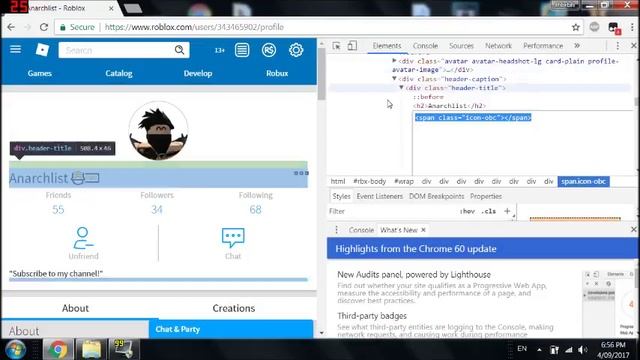Close the DevTools panel
Image resolution: width=640 pixels, height=360 pixels.
pos(633,46)
